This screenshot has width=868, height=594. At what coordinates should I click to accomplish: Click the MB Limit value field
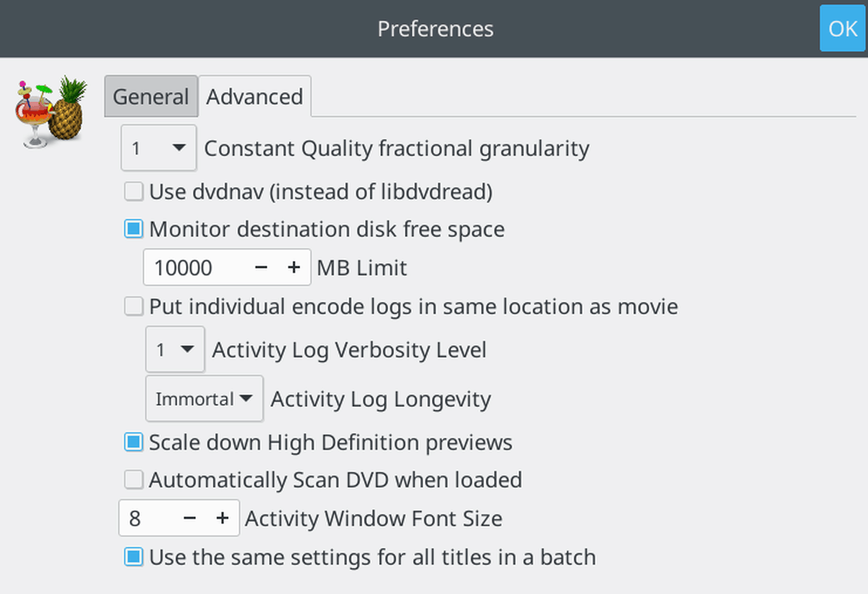coord(194,268)
